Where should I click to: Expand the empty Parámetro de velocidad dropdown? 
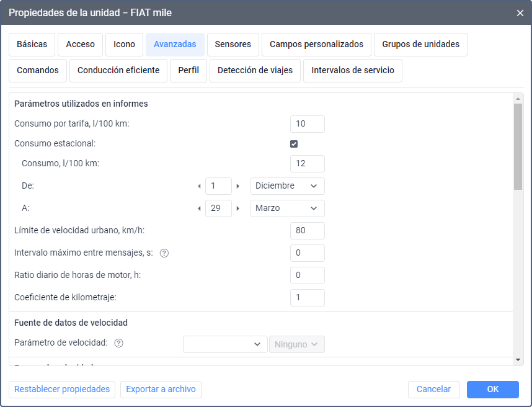pyautogui.click(x=225, y=344)
